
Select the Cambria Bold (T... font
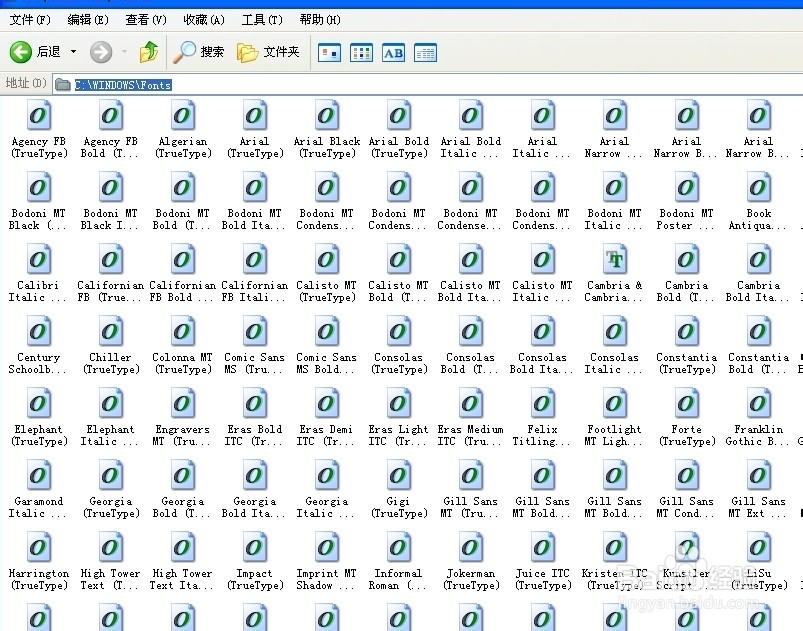[x=686, y=273]
